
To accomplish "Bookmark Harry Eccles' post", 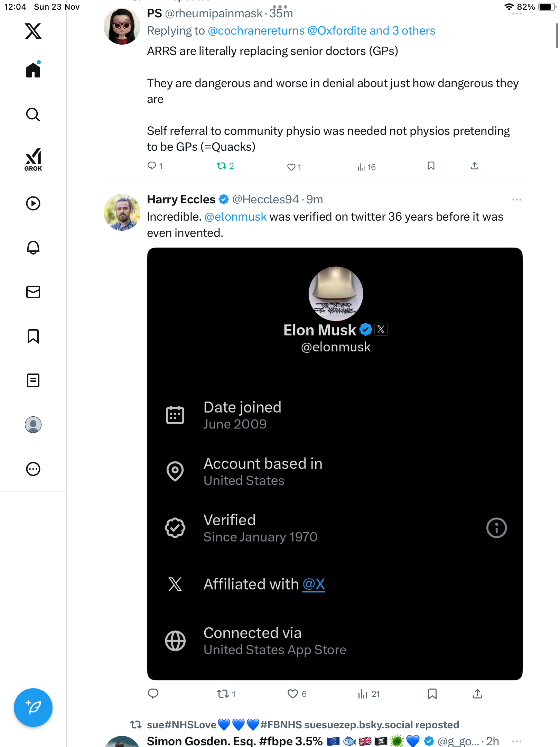I will 432,694.
